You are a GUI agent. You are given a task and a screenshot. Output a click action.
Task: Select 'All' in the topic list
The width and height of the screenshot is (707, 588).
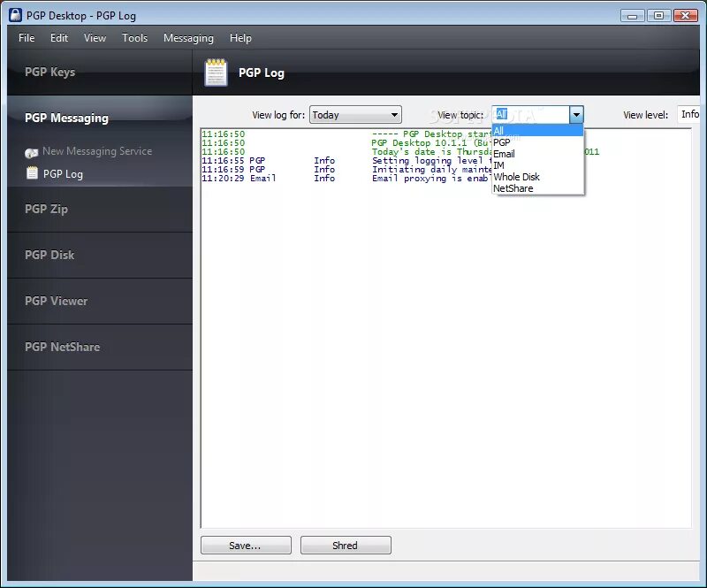click(537, 131)
